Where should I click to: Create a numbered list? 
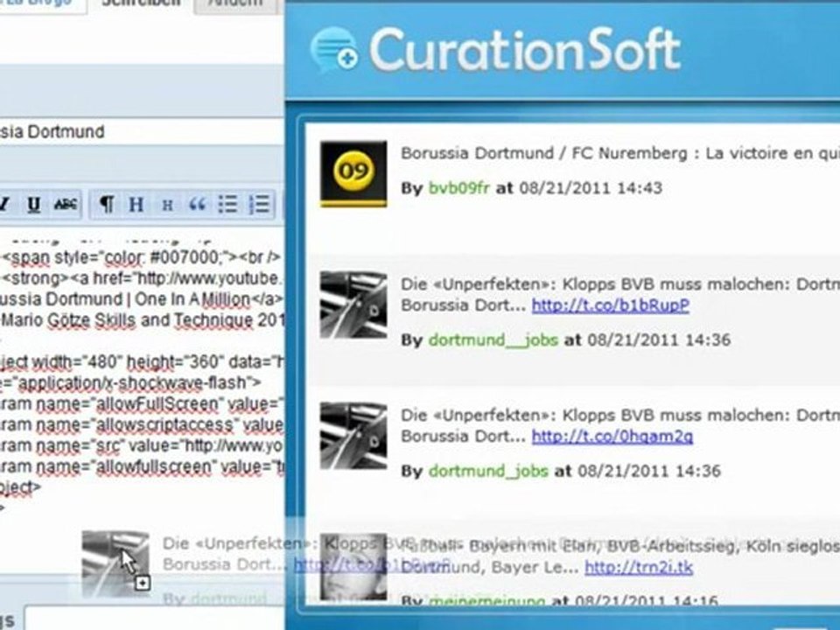click(259, 204)
